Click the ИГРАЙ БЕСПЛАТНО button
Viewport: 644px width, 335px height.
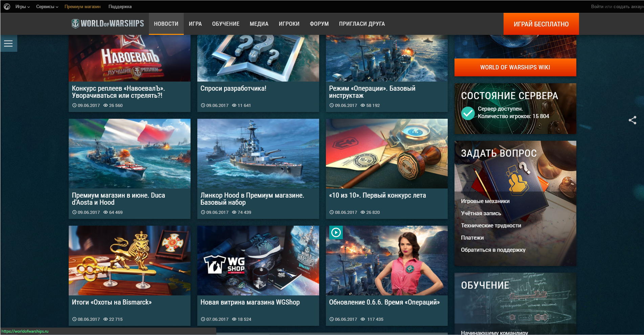541,24
